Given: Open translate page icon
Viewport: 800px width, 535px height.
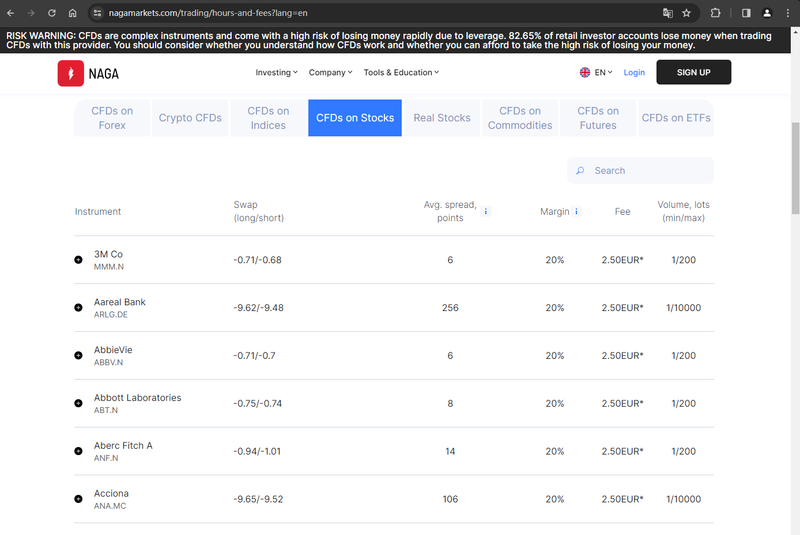Looking at the screenshot, I should tap(667, 13).
